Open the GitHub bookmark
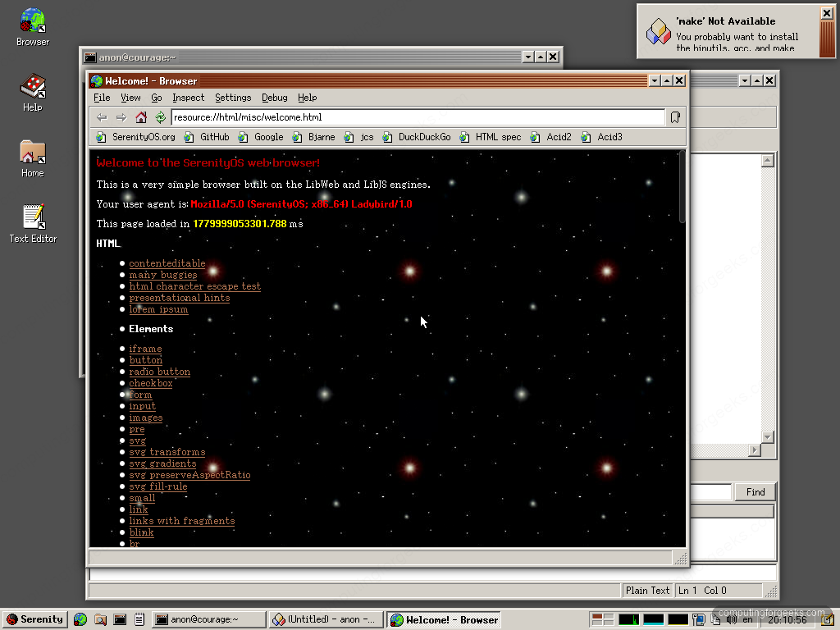This screenshot has height=630, width=840. pyautogui.click(x=207, y=137)
